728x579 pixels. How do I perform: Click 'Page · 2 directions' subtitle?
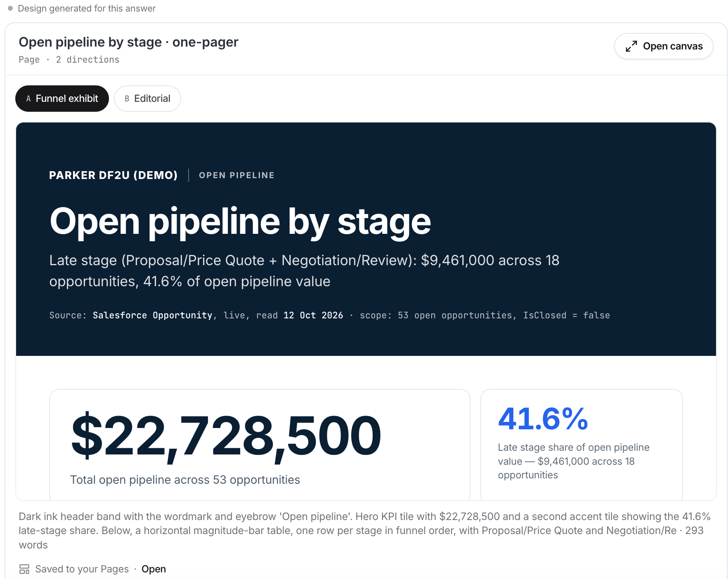coord(69,60)
